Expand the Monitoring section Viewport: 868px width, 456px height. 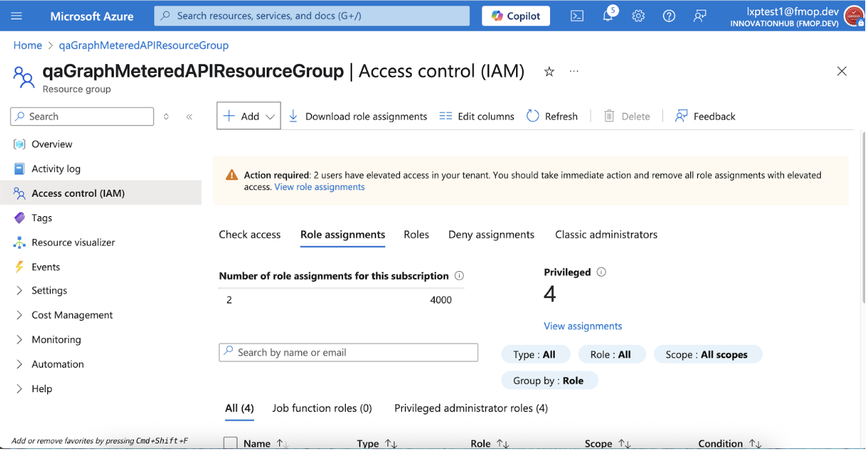(19, 339)
